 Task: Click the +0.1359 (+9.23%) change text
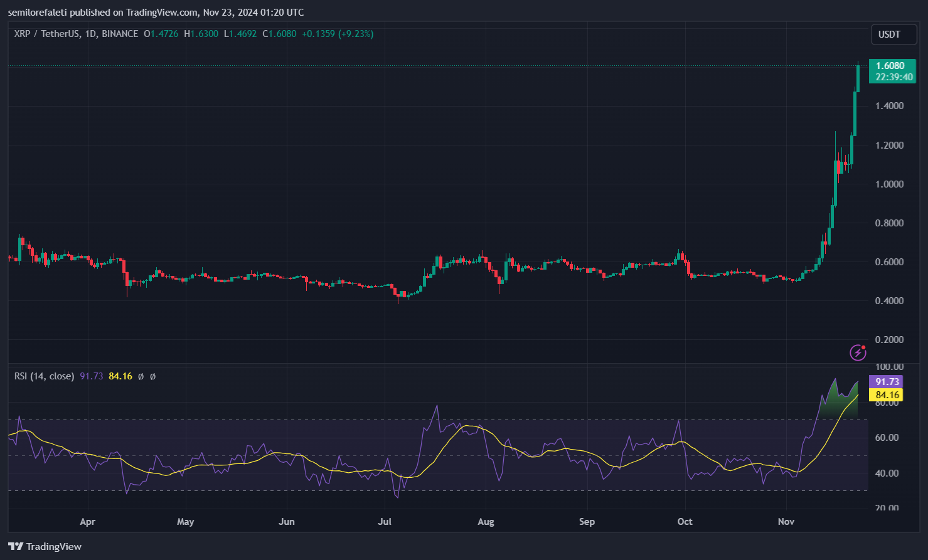click(x=338, y=34)
